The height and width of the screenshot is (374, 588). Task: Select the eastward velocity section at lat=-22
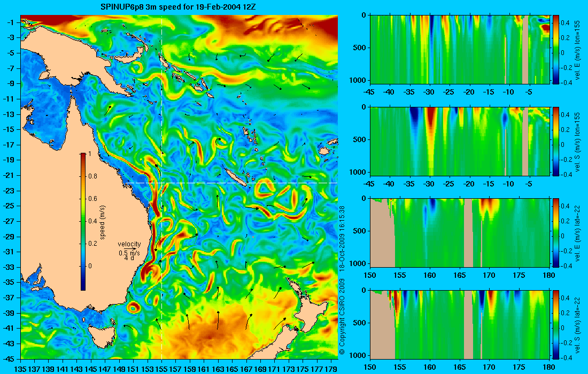460,233
